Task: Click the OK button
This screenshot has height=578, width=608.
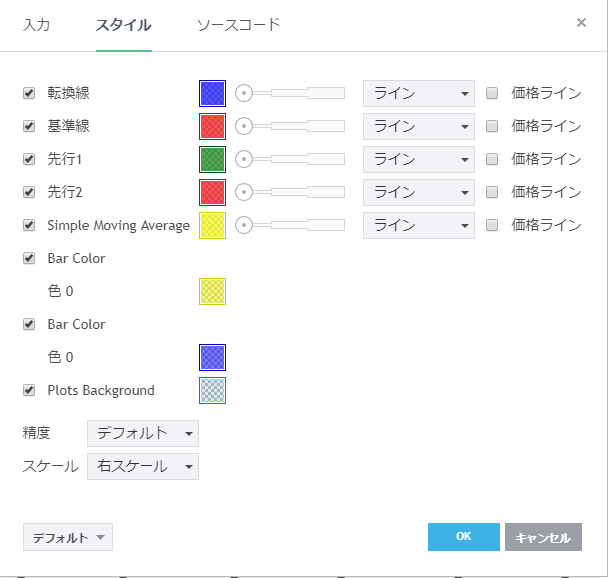Action: [x=463, y=537]
